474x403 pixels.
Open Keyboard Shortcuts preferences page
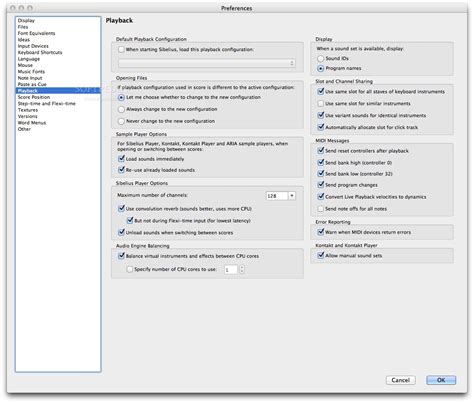coord(40,52)
